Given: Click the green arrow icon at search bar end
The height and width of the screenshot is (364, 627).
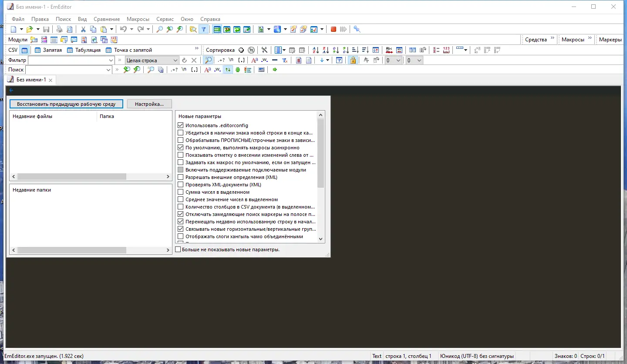Looking at the screenshot, I should pyautogui.click(x=274, y=70).
